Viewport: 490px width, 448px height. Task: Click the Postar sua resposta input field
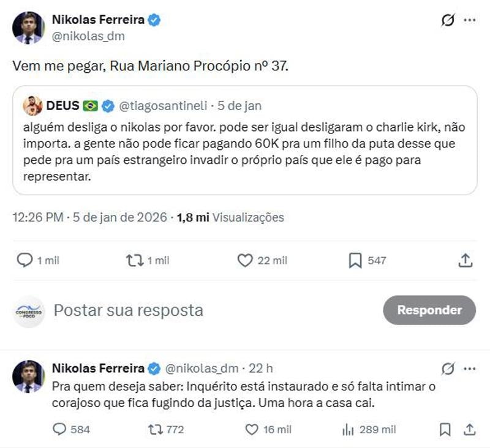(129, 310)
